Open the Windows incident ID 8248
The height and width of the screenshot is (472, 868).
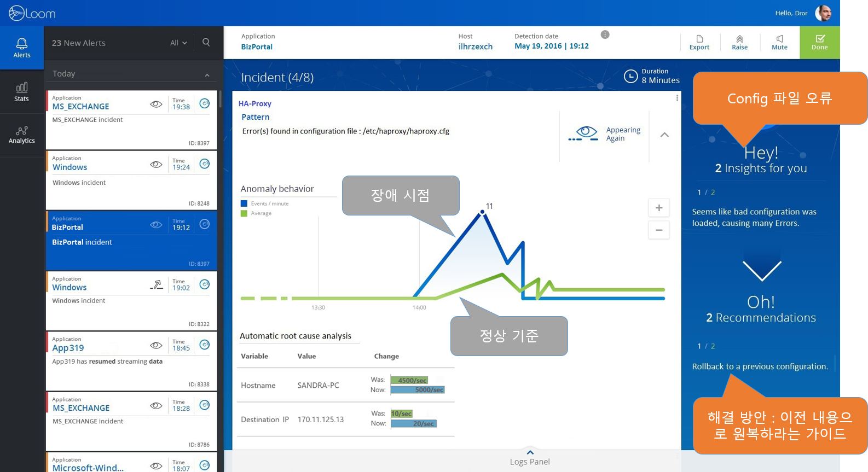[x=131, y=180]
